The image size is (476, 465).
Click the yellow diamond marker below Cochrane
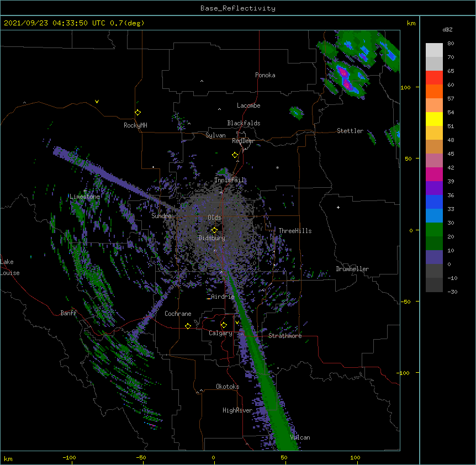click(188, 326)
